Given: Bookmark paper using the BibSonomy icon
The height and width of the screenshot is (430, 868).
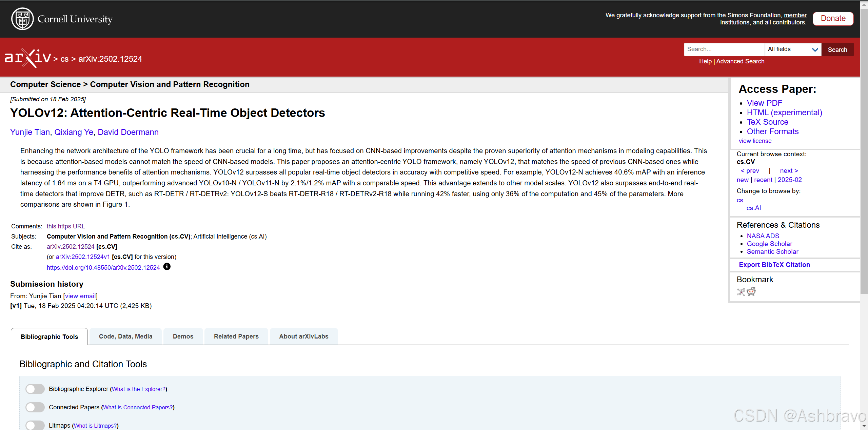Looking at the screenshot, I should coord(741,292).
